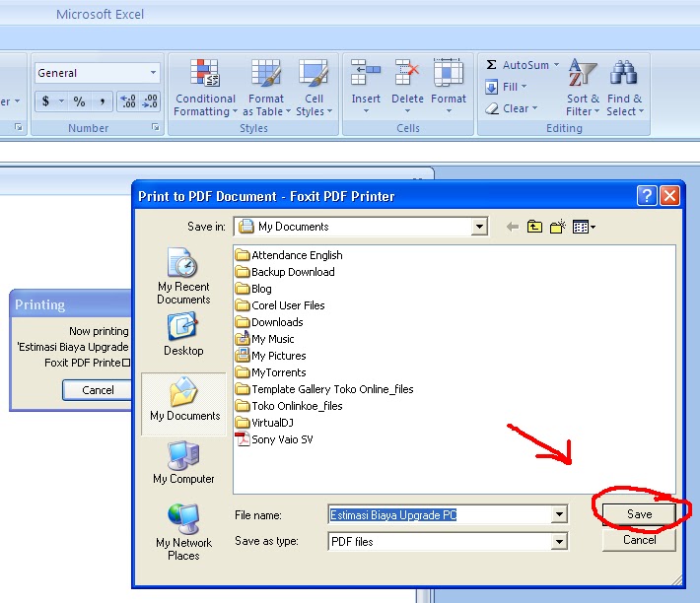Select the Blog folder

pos(253,289)
